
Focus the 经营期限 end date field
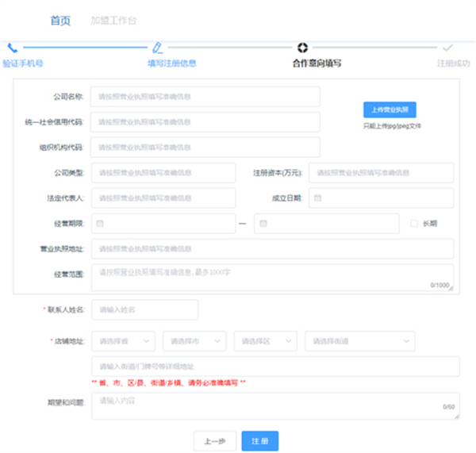click(327, 224)
